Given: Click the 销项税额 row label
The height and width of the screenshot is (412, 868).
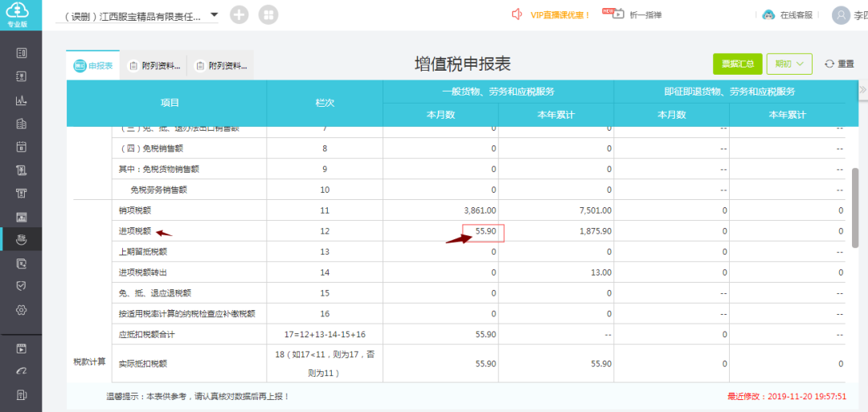Looking at the screenshot, I should tap(134, 210).
